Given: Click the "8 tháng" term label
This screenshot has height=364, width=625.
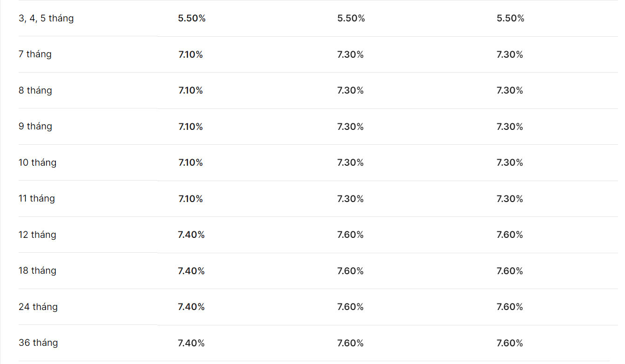Looking at the screenshot, I should [35, 90].
